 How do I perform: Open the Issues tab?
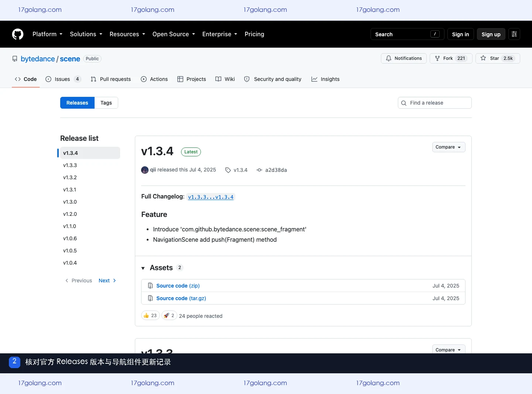click(x=63, y=79)
